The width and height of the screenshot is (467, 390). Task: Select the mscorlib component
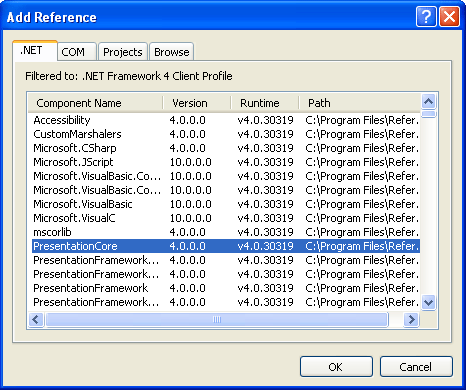point(226,232)
